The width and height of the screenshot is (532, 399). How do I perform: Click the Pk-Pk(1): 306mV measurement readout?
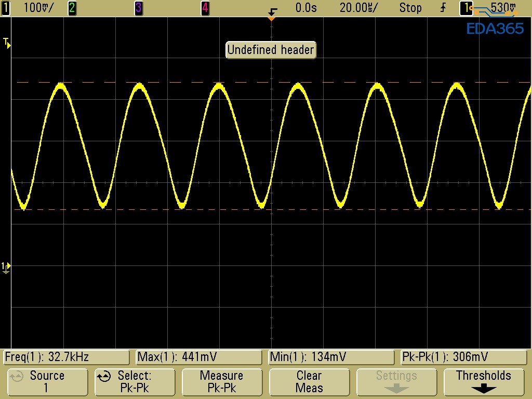coord(463,357)
